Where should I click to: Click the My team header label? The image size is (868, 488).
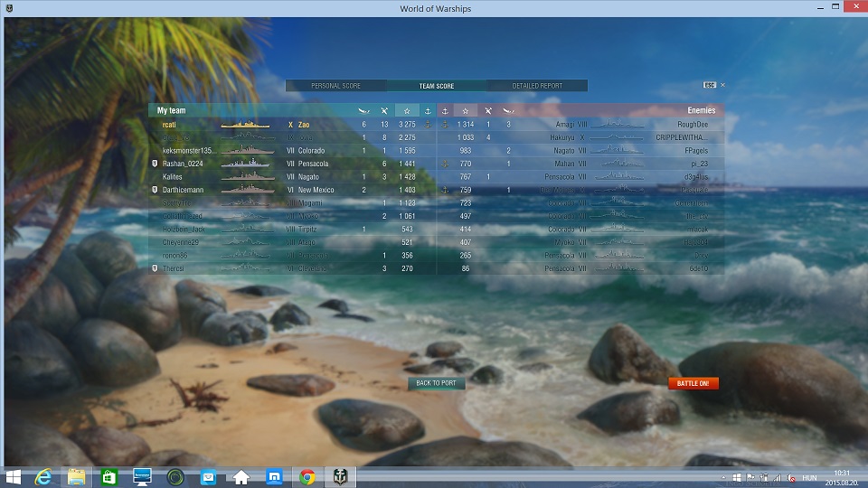pyautogui.click(x=172, y=110)
